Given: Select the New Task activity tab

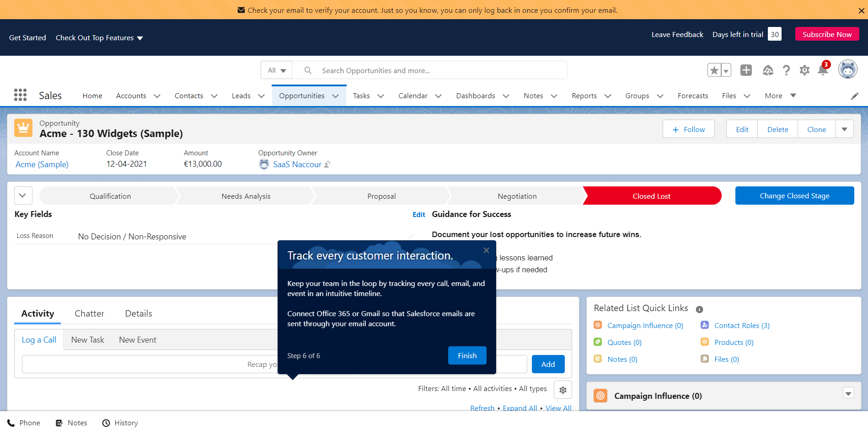Looking at the screenshot, I should pos(88,340).
